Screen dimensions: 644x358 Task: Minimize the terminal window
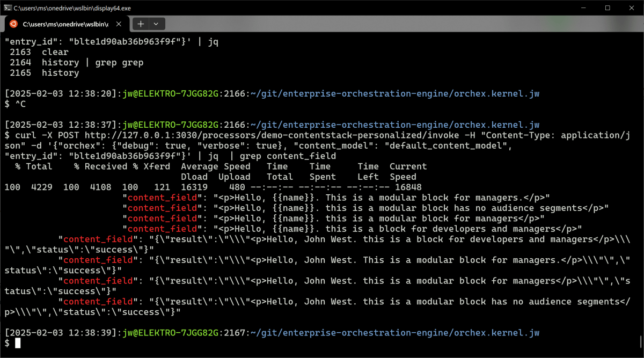coord(582,8)
